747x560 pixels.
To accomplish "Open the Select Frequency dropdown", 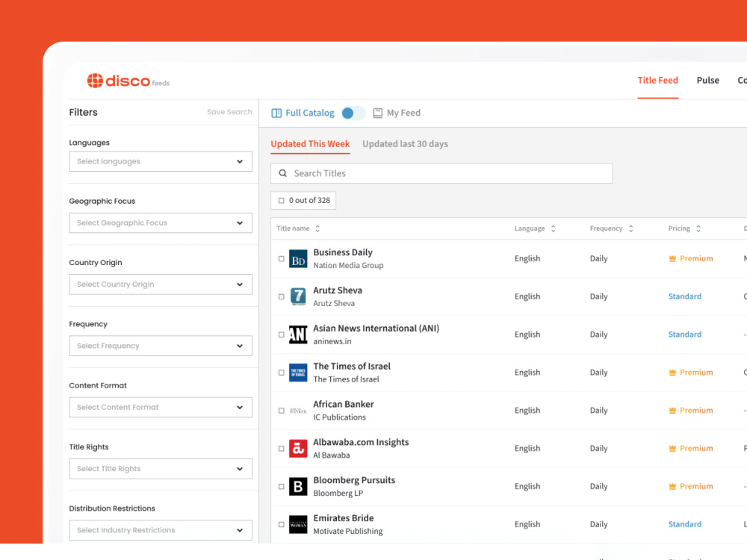I will (x=161, y=346).
